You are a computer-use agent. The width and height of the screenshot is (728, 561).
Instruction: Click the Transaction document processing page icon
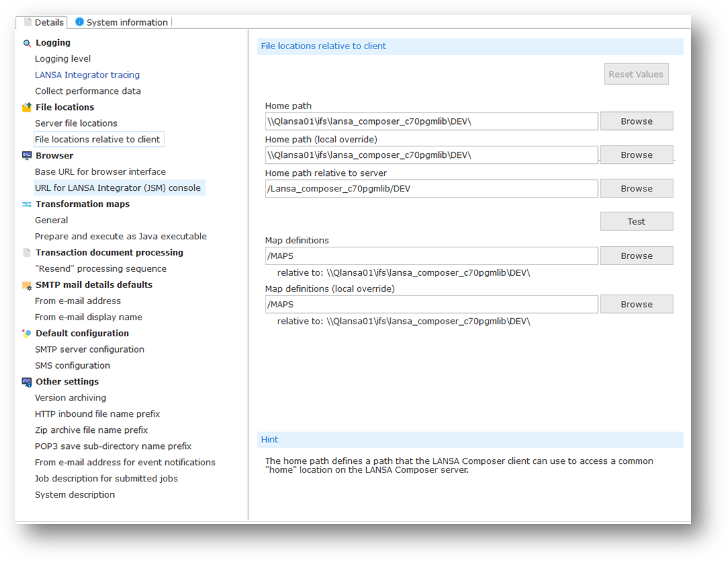pyautogui.click(x=27, y=253)
